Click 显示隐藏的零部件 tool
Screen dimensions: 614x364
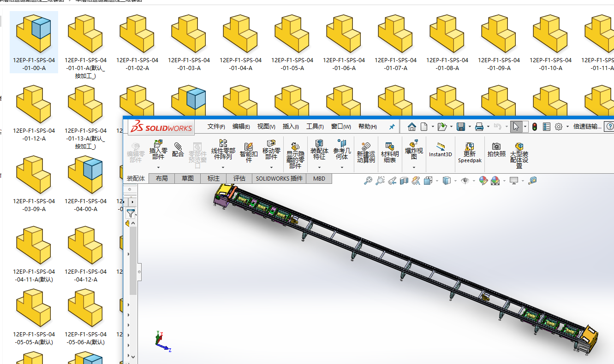coord(295,155)
